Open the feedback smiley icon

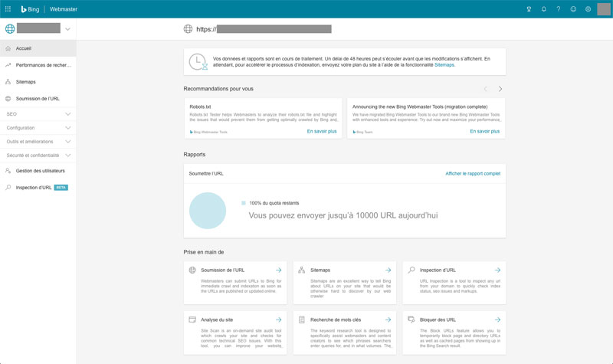(x=573, y=9)
